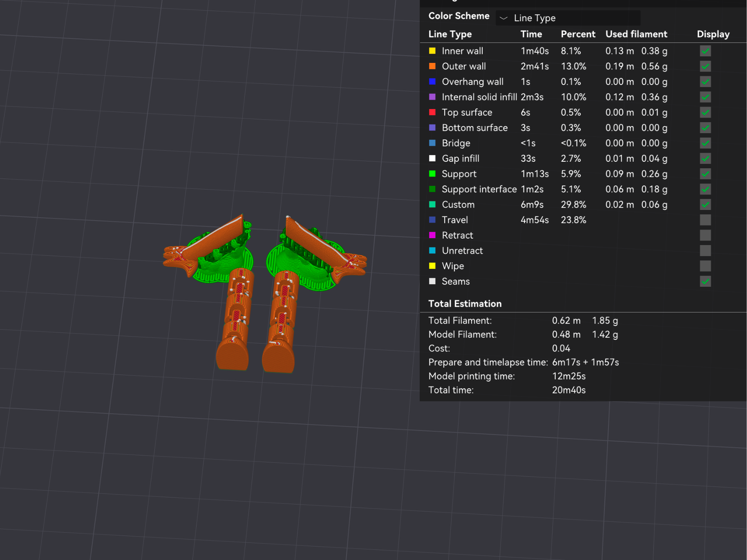This screenshot has width=747, height=560.
Task: Click the orange Outer wall color swatch
Action: [x=432, y=66]
